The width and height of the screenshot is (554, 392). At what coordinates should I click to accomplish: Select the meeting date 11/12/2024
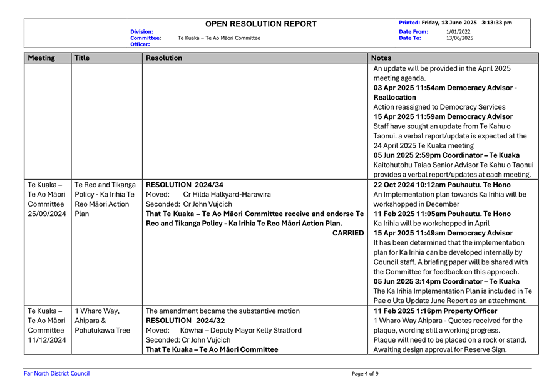(x=47, y=340)
